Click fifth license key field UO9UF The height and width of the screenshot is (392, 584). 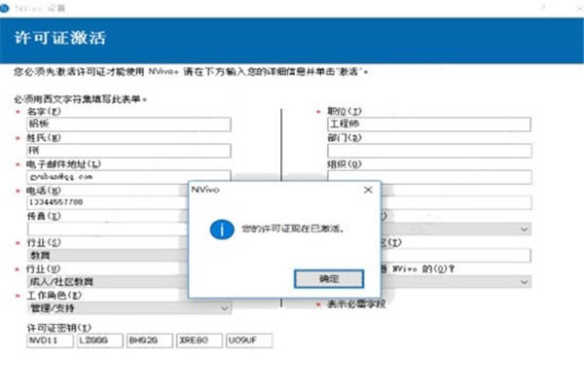249,340
